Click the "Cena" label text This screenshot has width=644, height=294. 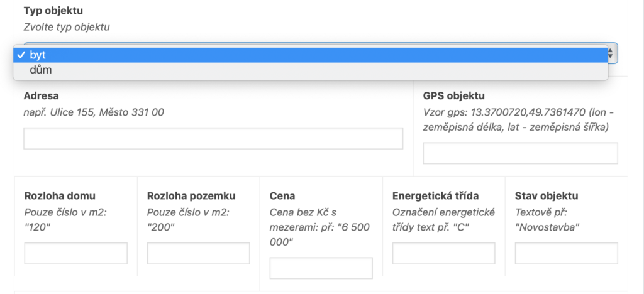pos(282,195)
